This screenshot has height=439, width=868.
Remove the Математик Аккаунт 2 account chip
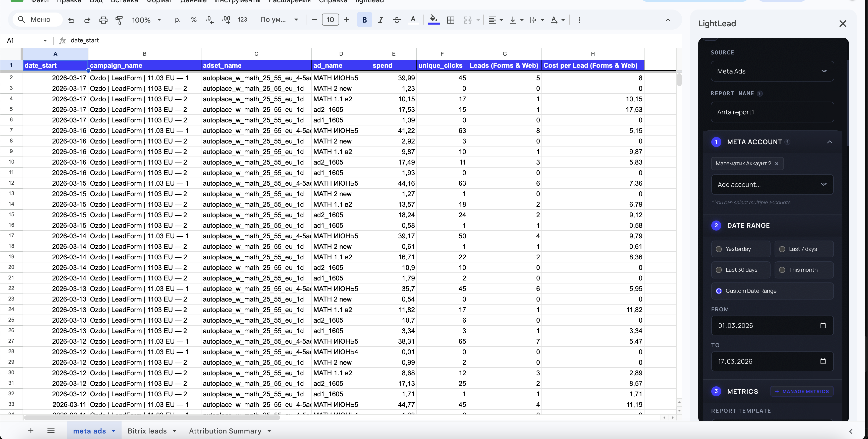coord(777,164)
